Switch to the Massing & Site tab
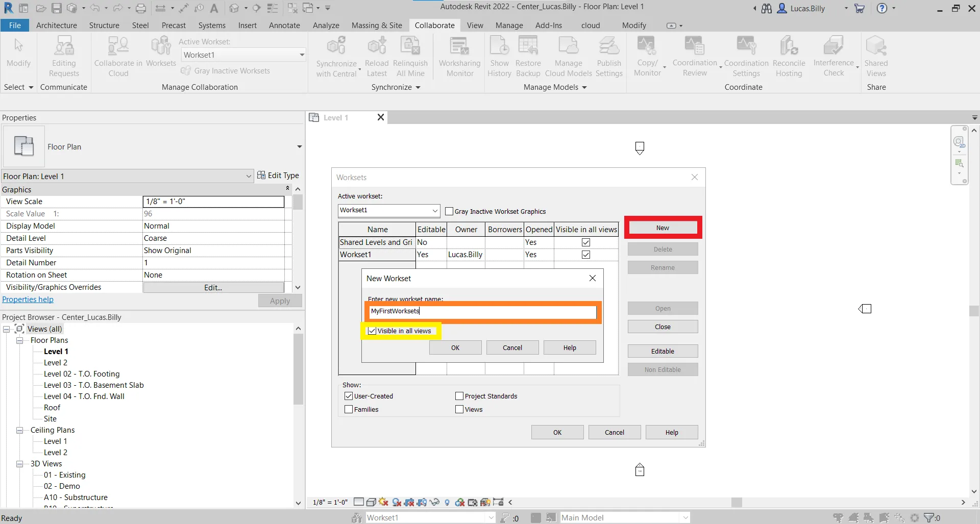This screenshot has height=524, width=980. (x=377, y=26)
